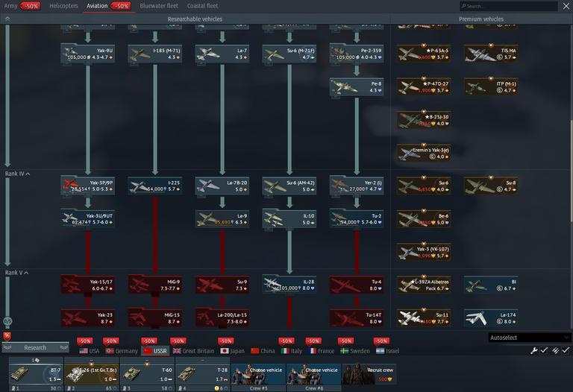
Task: Select the Japan nation tab
Action: [x=233, y=351]
